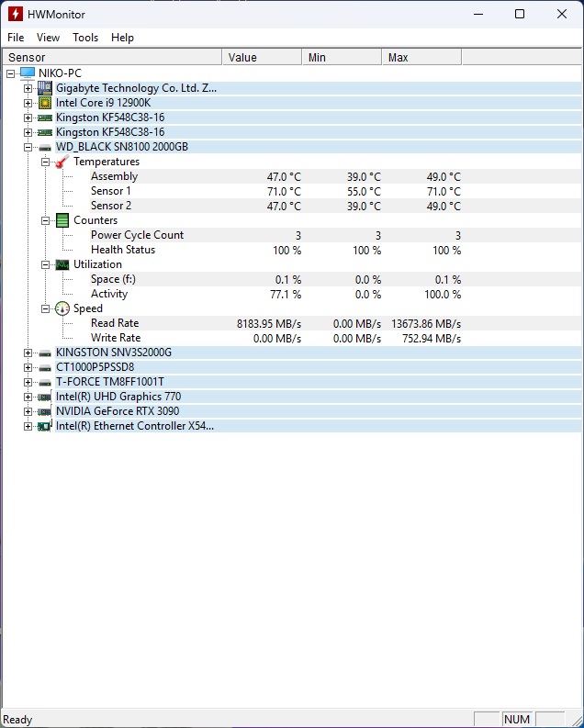
Task: Expand the NVIDIA GeForce RTX 3090 node
Action: tap(28, 411)
